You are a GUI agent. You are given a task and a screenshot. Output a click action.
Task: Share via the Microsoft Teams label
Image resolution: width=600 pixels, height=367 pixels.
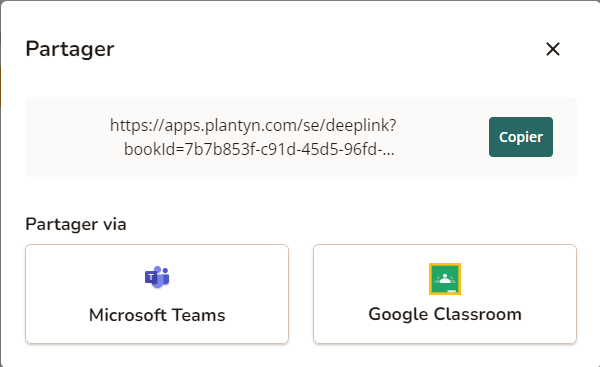pyautogui.click(x=157, y=315)
